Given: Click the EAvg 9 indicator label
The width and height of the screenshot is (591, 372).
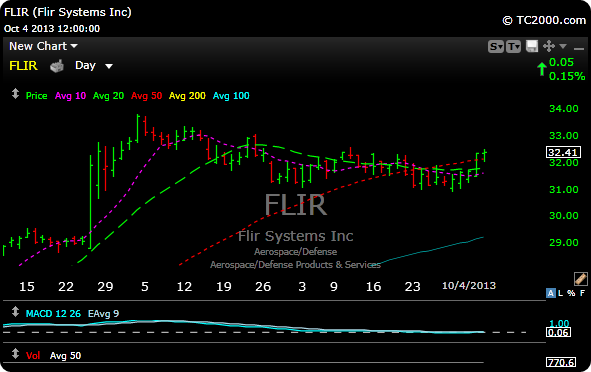Looking at the screenshot, I should (x=103, y=314).
